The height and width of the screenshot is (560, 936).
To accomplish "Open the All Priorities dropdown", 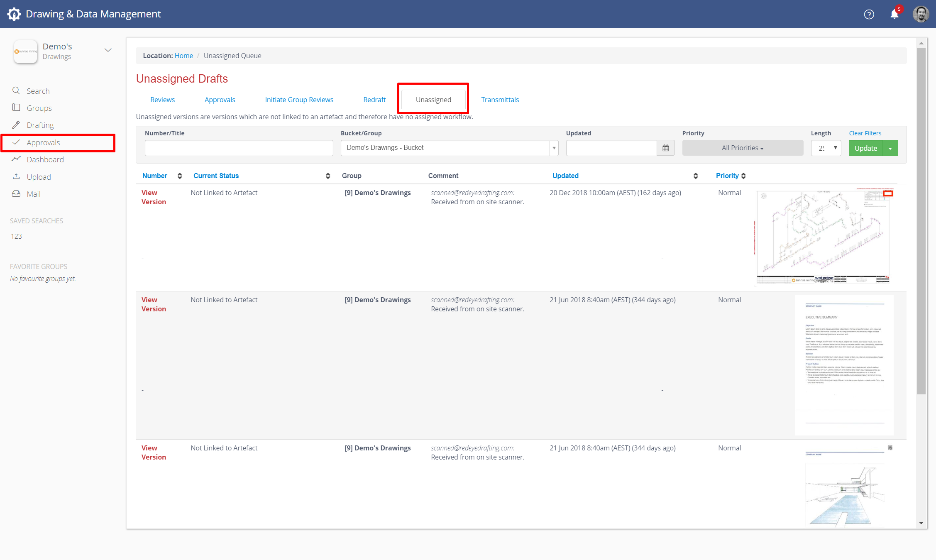I will pyautogui.click(x=742, y=148).
